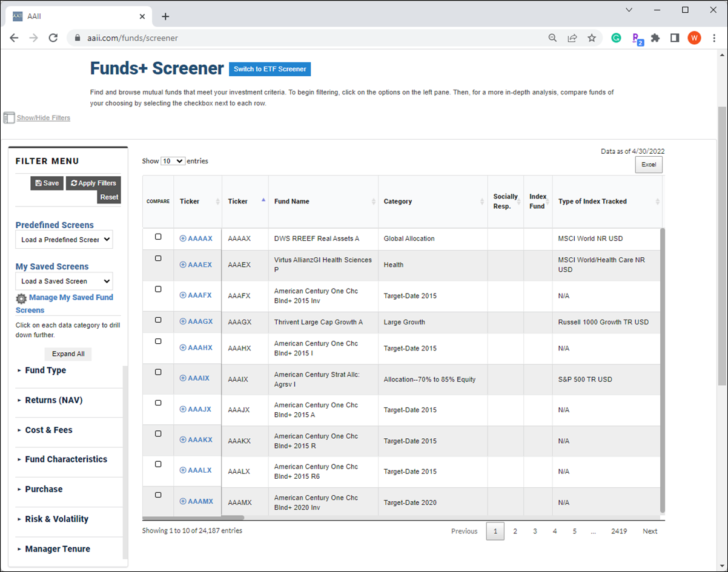The width and height of the screenshot is (728, 572).
Task: Jump to last page 2419
Action: tap(619, 531)
